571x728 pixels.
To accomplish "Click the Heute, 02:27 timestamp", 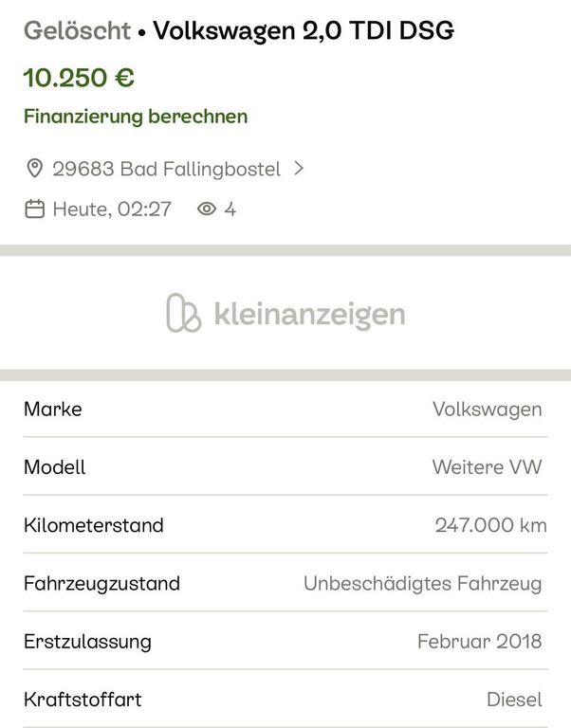I will coord(112,209).
